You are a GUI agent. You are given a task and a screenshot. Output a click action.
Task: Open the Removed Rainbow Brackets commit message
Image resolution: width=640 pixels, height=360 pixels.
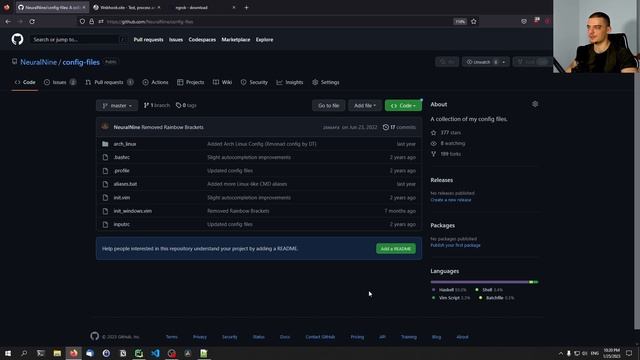click(x=173, y=127)
